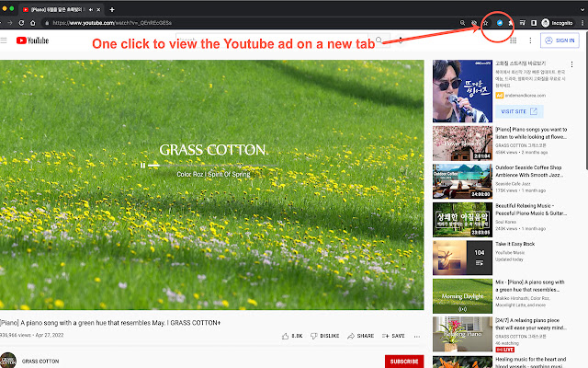Save the video to a playlist
The image size is (588, 368).
click(x=393, y=336)
